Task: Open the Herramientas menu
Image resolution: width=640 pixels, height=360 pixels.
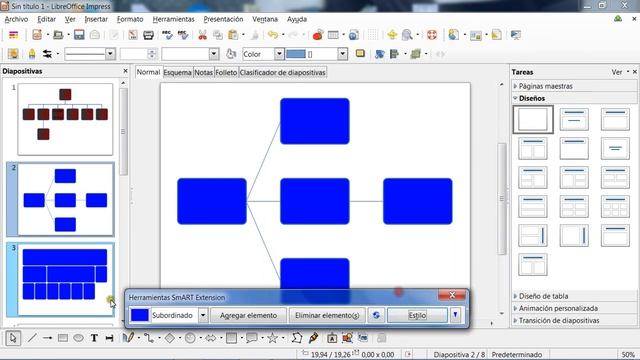Action: [173, 19]
